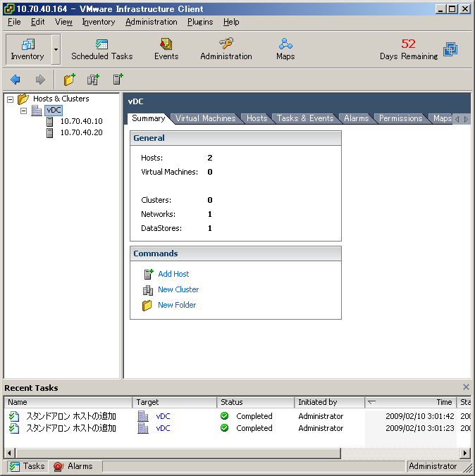Screen dimensions: 475x476
Task: Open the Administration menu
Action: (x=152, y=22)
